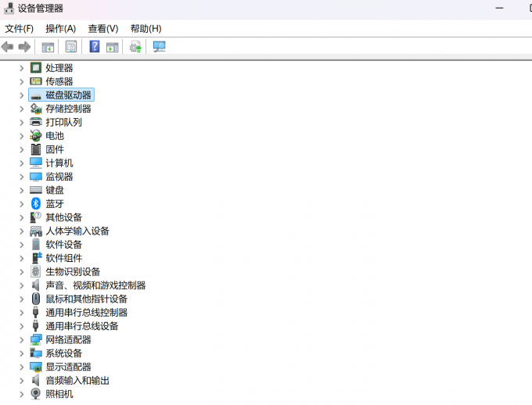Expand the 网络适配器 node chevron
The image size is (532, 405).
point(22,340)
